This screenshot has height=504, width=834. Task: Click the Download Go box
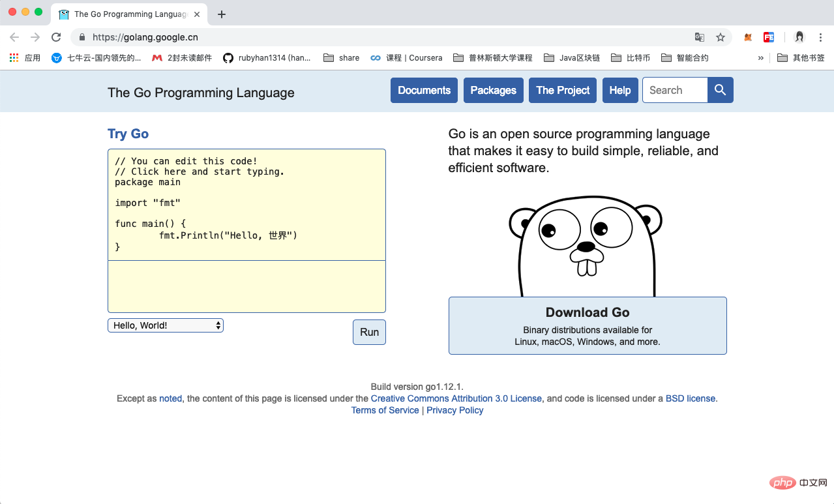coord(588,325)
